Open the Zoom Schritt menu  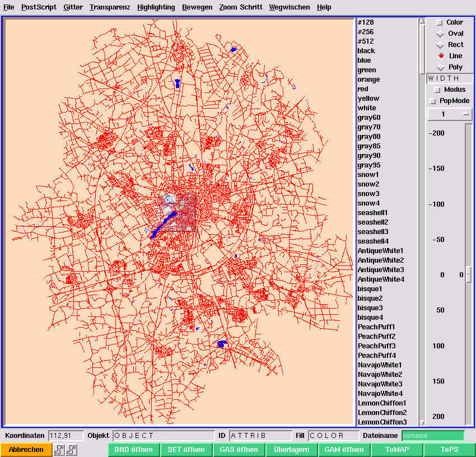tap(240, 7)
